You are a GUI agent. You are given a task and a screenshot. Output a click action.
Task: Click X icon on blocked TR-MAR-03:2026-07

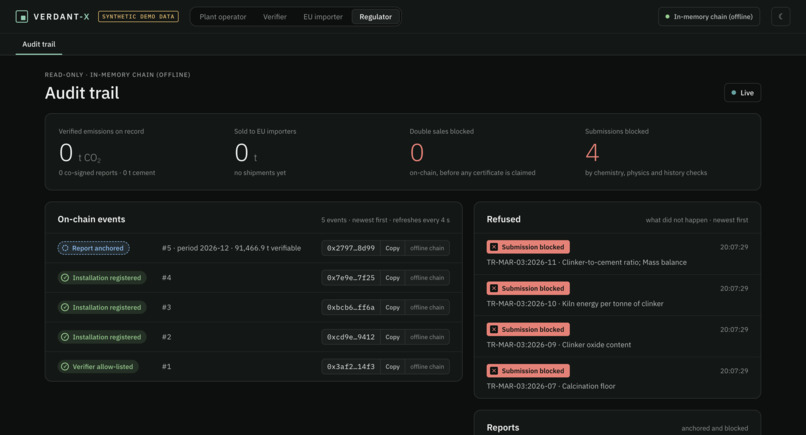[x=494, y=371]
